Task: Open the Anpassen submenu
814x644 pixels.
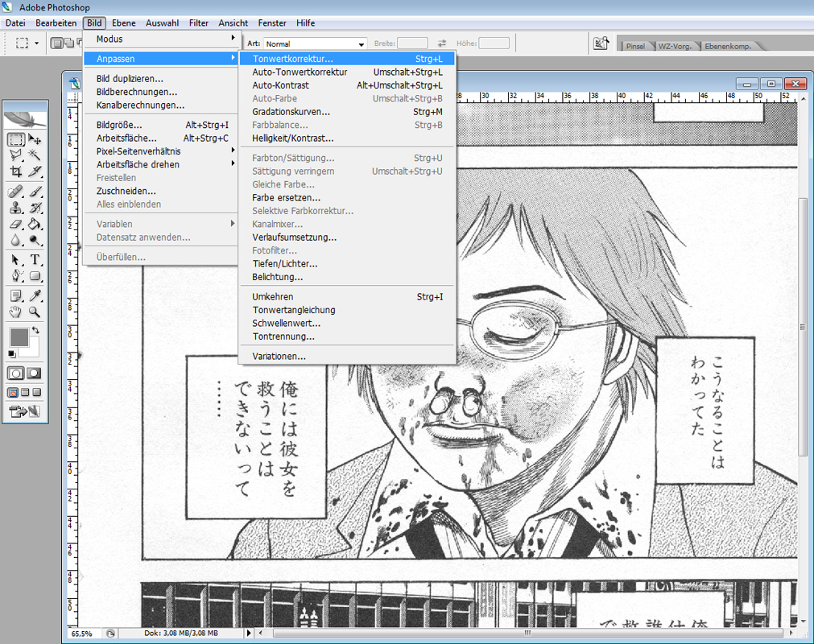Action: point(160,59)
